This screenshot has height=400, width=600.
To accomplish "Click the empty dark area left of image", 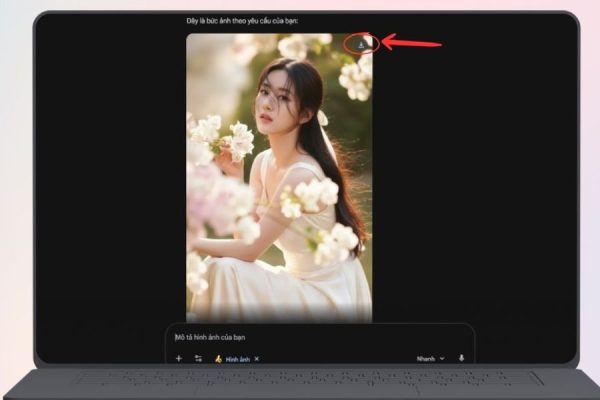I will [x=110, y=180].
